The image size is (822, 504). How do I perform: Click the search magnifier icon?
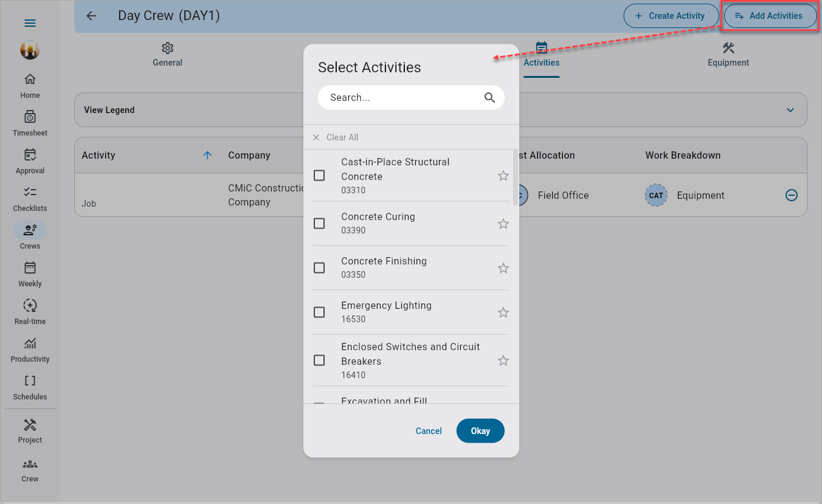489,97
